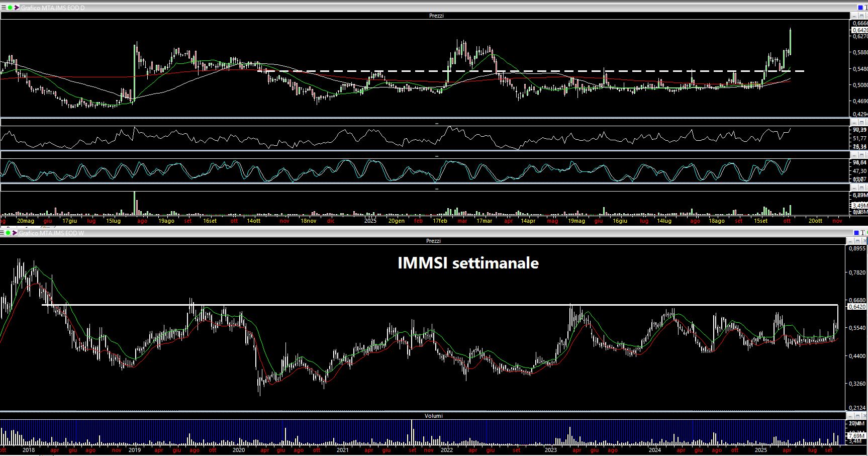Screen dimensions: 868x456
Task: Maximize the weekly Prezzi price panel
Action: coord(857,241)
